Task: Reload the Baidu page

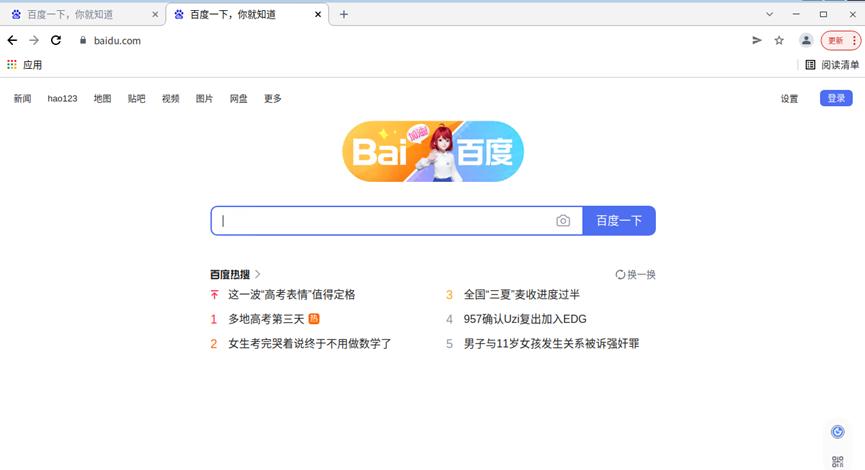Action: tap(56, 40)
